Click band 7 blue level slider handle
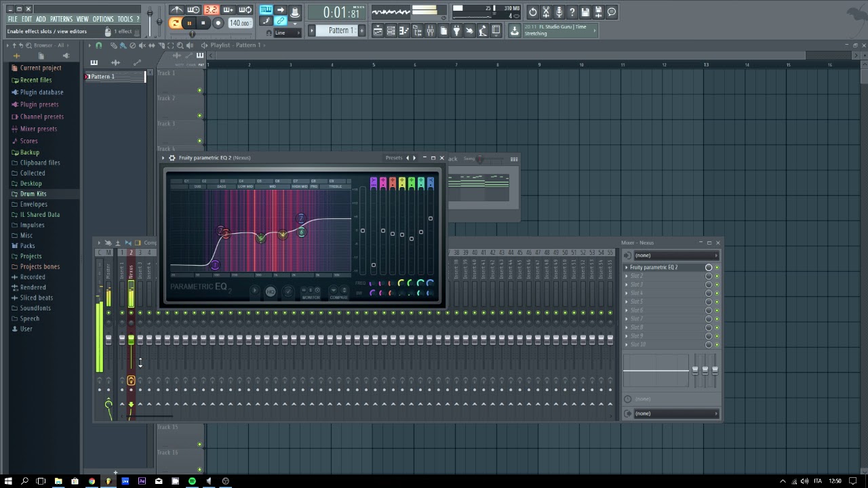Image resolution: width=868 pixels, height=488 pixels. coord(430,218)
